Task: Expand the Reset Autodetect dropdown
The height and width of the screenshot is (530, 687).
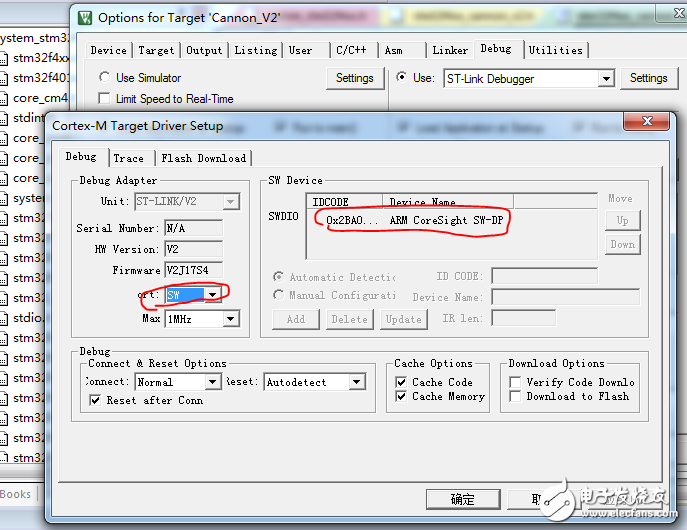Action: [x=357, y=382]
